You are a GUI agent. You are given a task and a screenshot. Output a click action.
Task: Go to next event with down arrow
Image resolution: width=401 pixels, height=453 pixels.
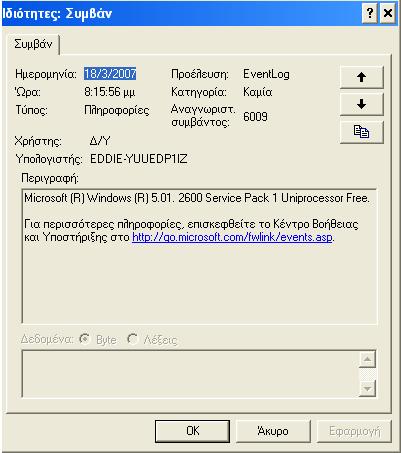362,104
